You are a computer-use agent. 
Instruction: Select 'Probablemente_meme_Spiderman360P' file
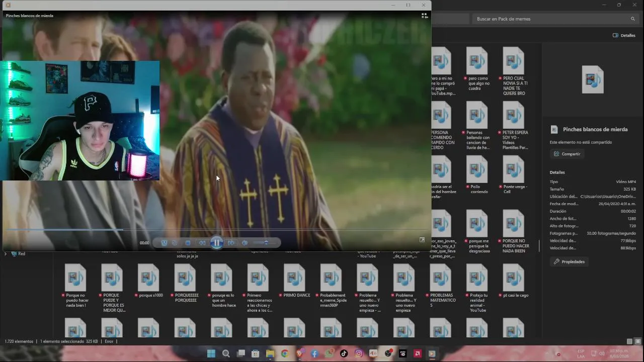click(331, 286)
